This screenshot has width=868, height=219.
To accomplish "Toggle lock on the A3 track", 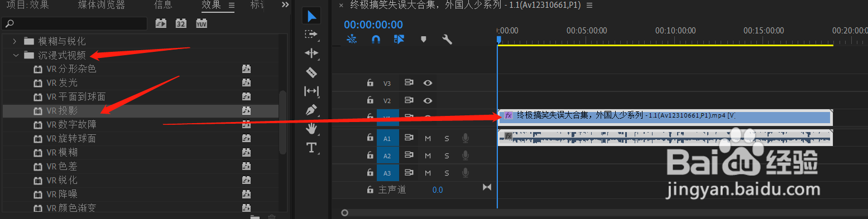I will (x=370, y=173).
